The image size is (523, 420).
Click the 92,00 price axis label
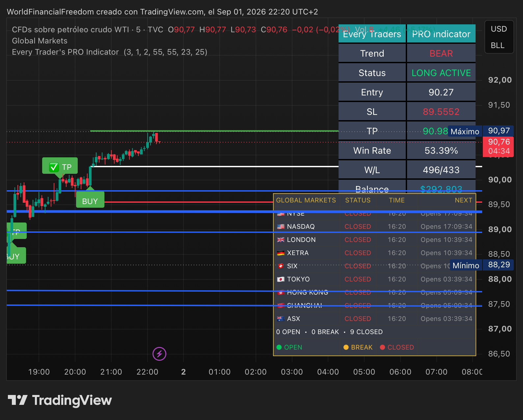coord(500,80)
